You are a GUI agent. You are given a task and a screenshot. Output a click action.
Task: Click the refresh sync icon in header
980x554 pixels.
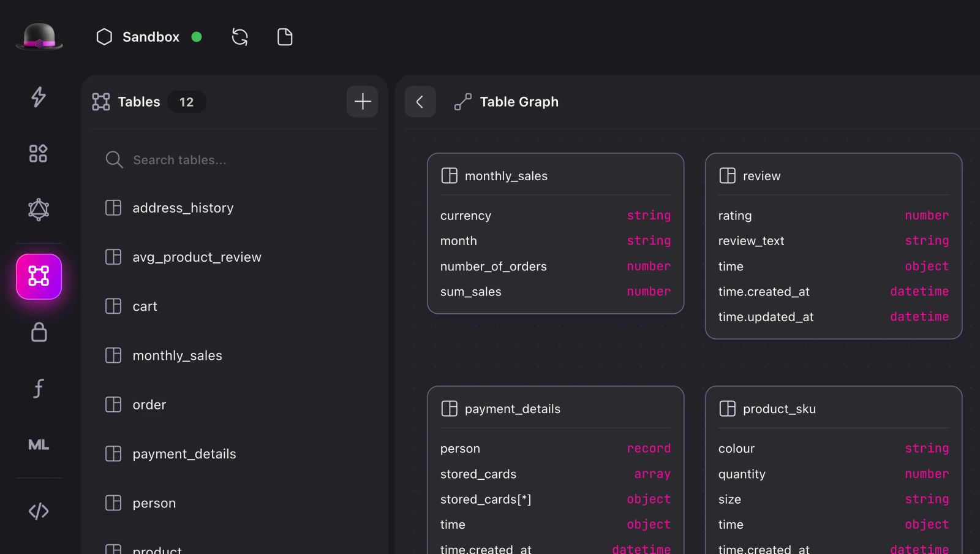pyautogui.click(x=239, y=37)
